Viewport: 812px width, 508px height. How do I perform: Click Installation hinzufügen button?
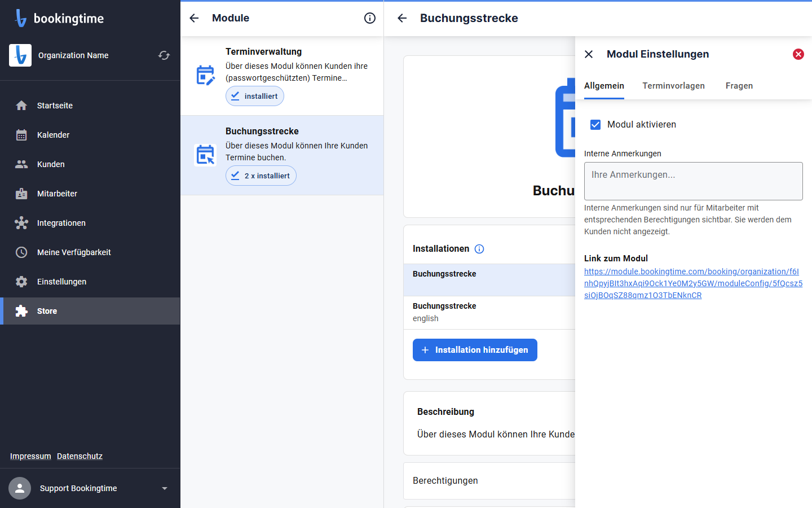point(475,350)
